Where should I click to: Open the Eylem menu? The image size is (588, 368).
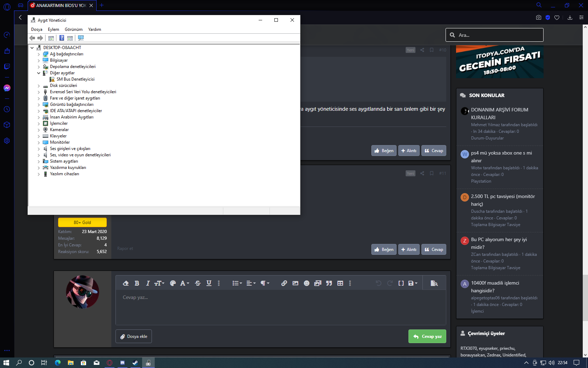click(x=54, y=29)
